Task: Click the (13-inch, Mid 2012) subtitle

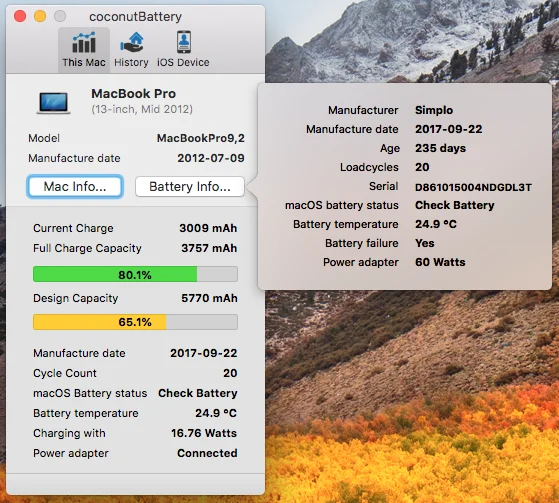Action: pos(142,109)
